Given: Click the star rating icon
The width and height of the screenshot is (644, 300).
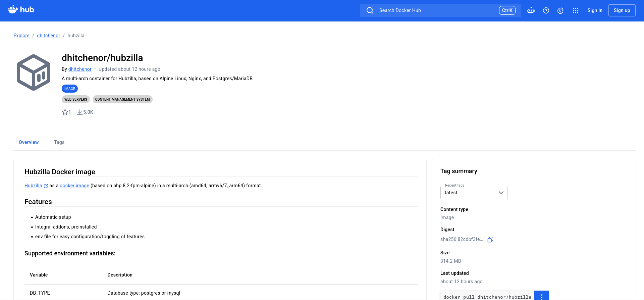Looking at the screenshot, I should 65,112.
